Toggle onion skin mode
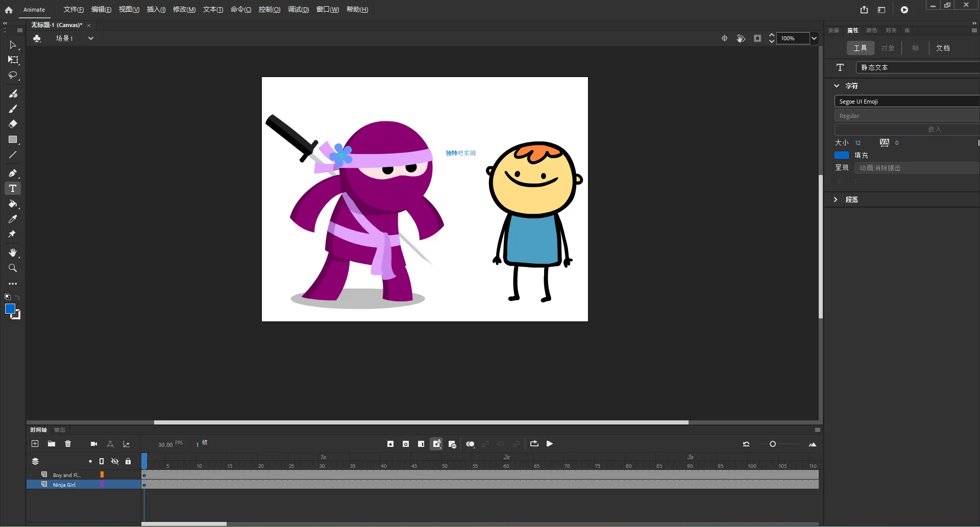Image resolution: width=980 pixels, height=527 pixels. coord(470,444)
